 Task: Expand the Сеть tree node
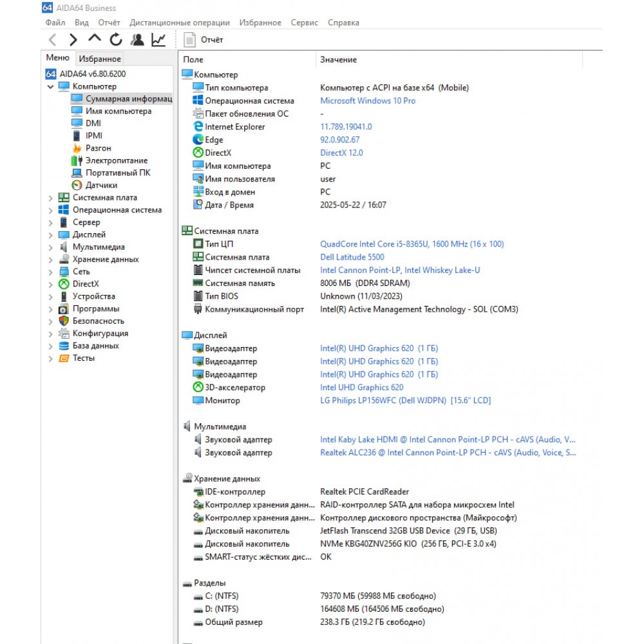[x=50, y=272]
